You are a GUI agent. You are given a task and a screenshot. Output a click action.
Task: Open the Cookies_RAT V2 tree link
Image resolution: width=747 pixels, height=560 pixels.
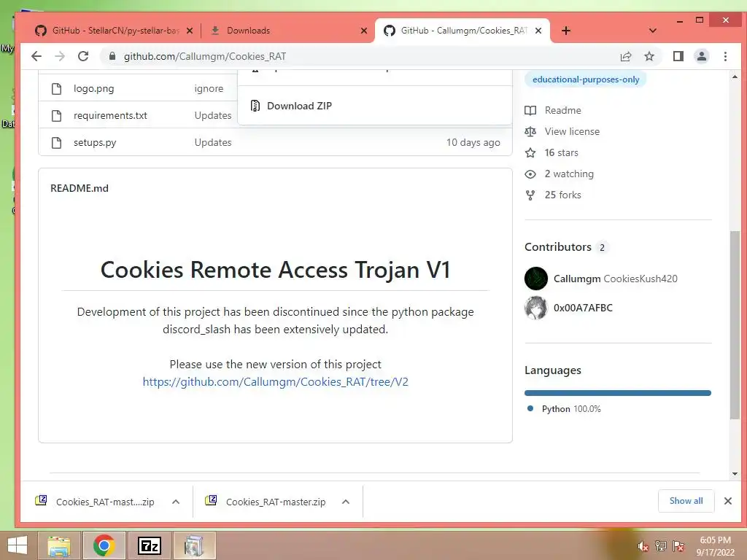pos(275,382)
